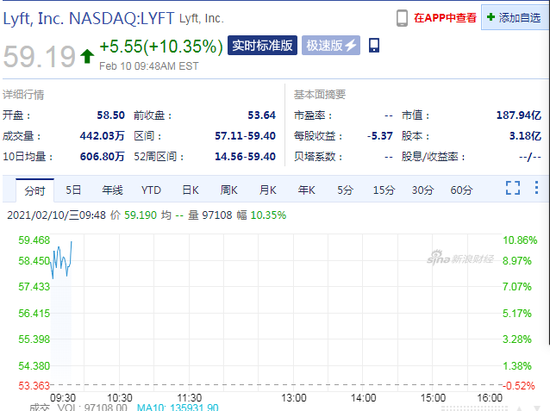
Task: Click the 市值 value 187.94亿
Action: pos(519,115)
